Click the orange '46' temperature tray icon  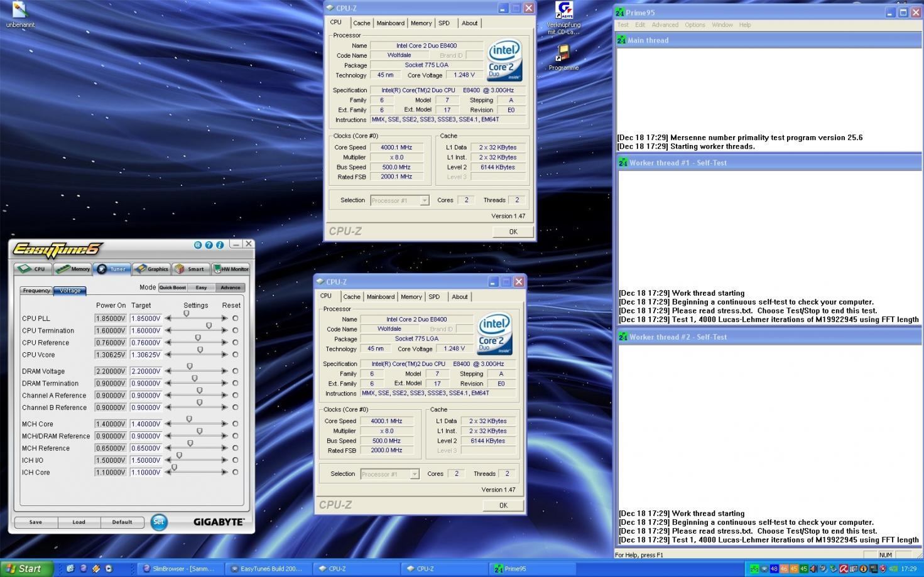[x=783, y=569]
